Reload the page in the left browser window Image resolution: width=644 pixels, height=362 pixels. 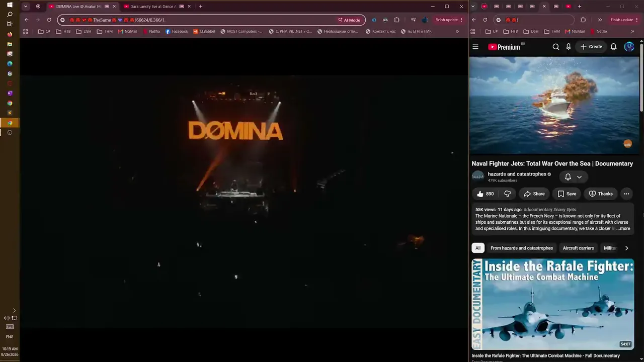pyautogui.click(x=49, y=20)
